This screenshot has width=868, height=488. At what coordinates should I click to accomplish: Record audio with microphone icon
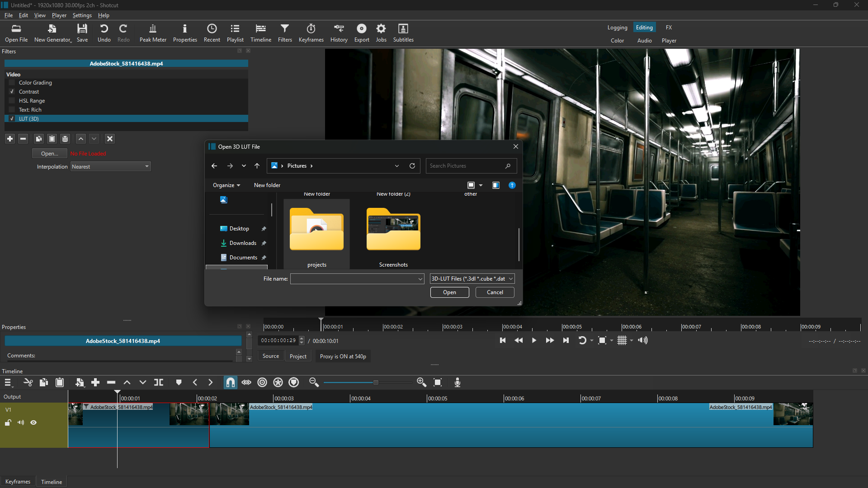click(458, 383)
